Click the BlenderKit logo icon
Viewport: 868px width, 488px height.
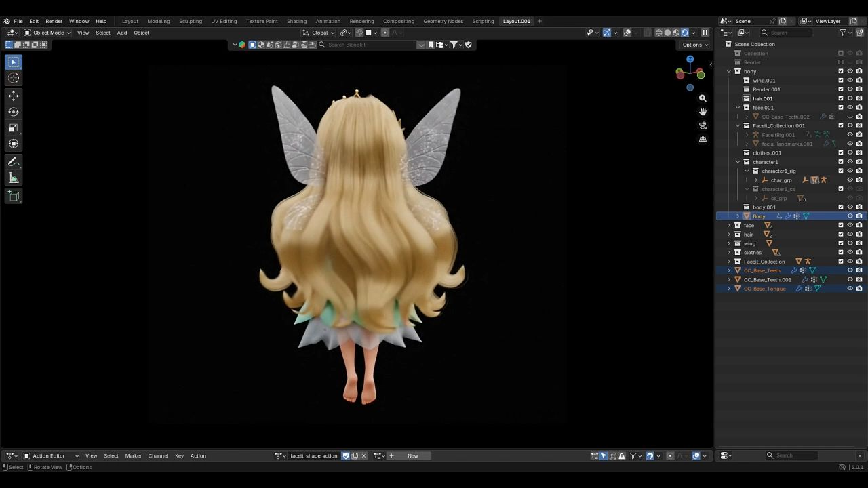[x=242, y=45]
